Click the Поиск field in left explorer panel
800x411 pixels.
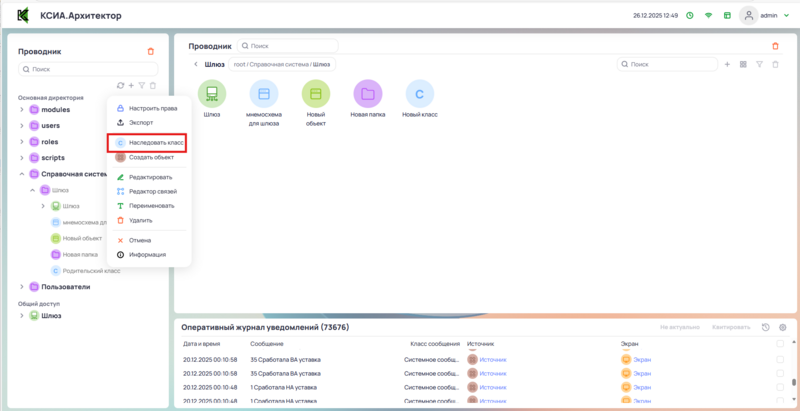pyautogui.click(x=80, y=69)
